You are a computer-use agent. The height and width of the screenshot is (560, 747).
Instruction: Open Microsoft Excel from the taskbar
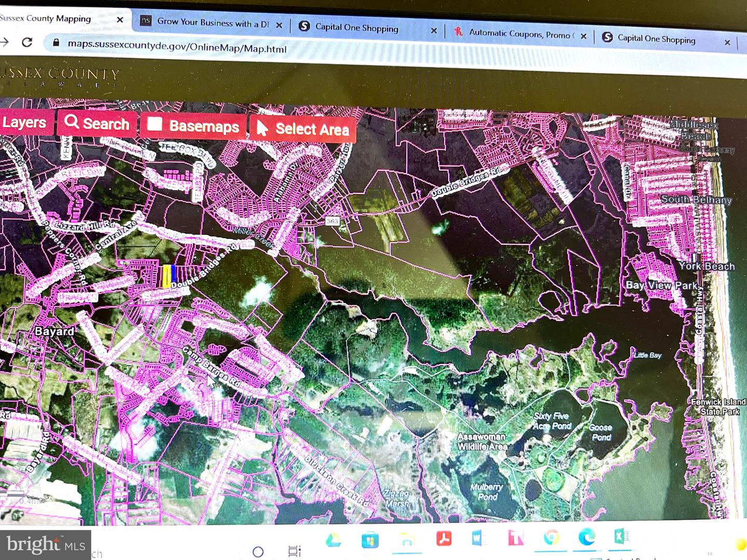point(621,536)
